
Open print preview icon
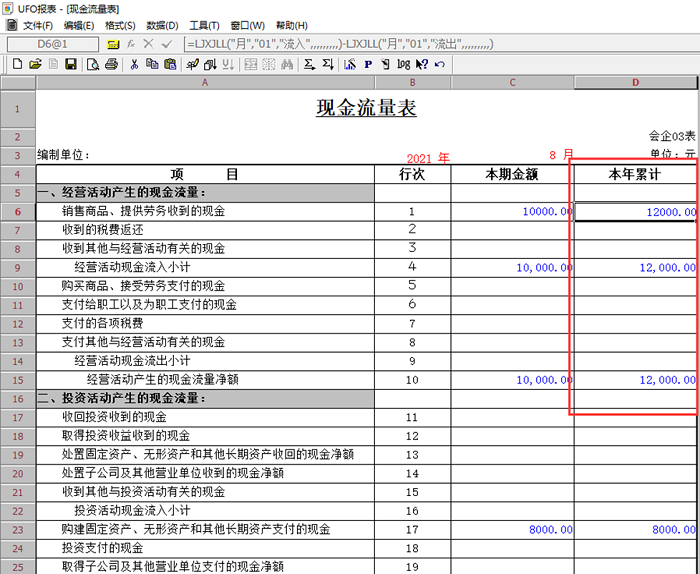(x=92, y=64)
